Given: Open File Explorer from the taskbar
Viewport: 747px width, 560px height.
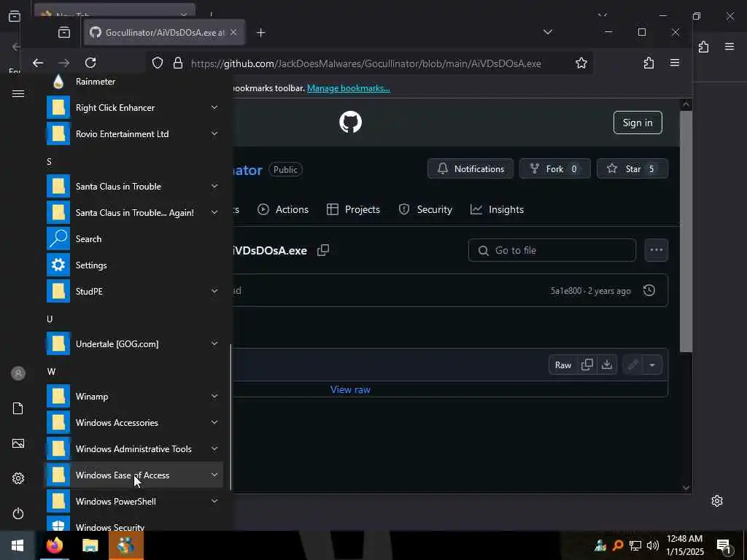Looking at the screenshot, I should [x=90, y=545].
